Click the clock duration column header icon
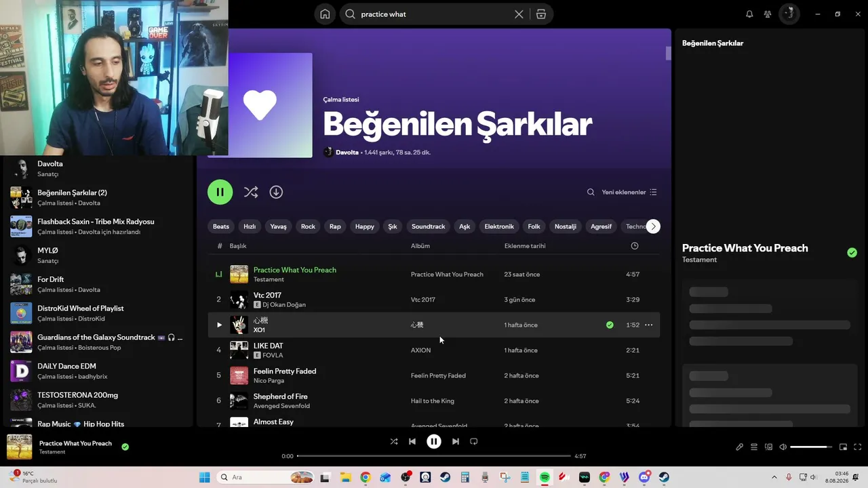 tap(635, 246)
